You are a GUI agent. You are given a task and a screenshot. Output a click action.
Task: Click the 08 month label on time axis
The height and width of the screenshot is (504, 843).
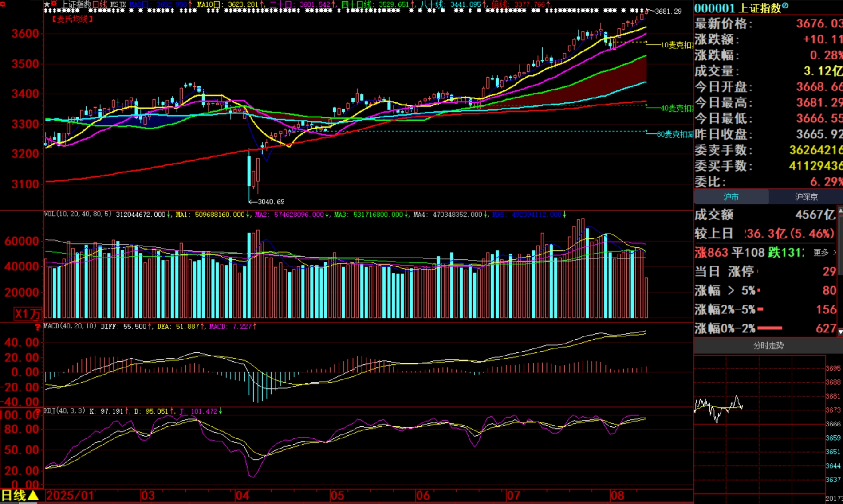(617, 496)
